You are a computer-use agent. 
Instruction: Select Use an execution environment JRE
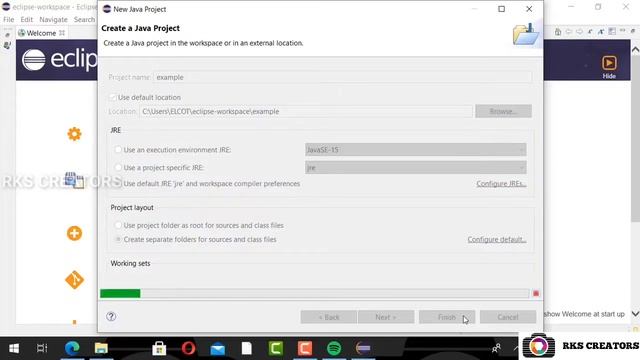118,150
